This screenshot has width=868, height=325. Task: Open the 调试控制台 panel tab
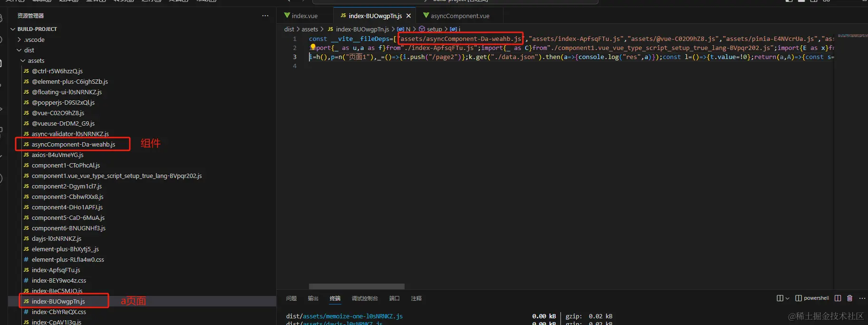pyautogui.click(x=365, y=298)
